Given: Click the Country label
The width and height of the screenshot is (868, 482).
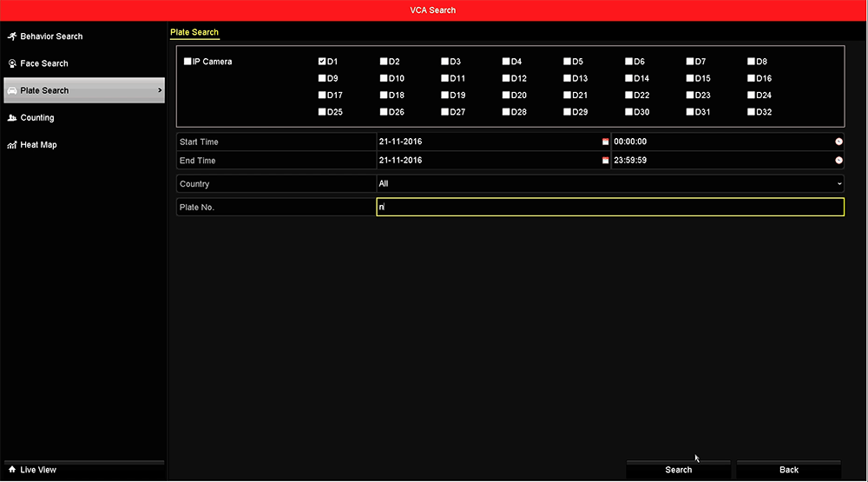Looking at the screenshot, I should tap(194, 184).
